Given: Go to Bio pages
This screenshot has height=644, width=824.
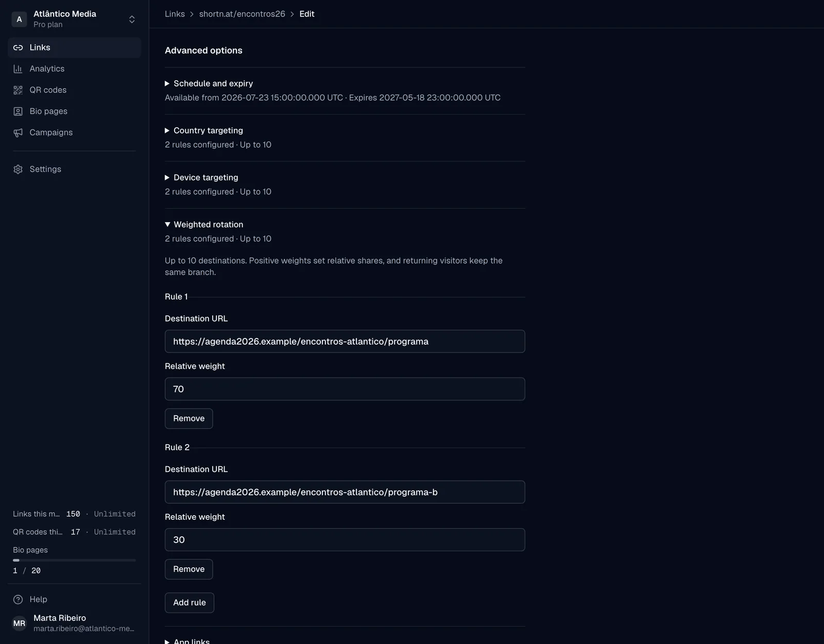Looking at the screenshot, I should pyautogui.click(x=74, y=111).
